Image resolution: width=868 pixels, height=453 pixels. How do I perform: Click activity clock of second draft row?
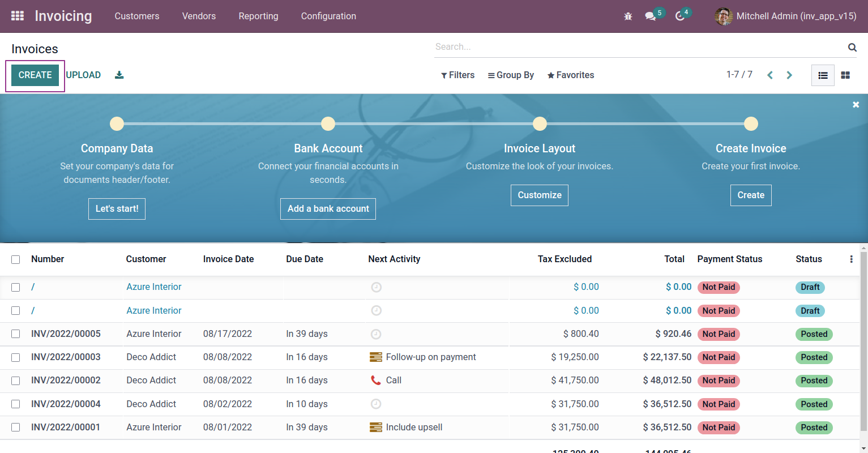tap(377, 311)
